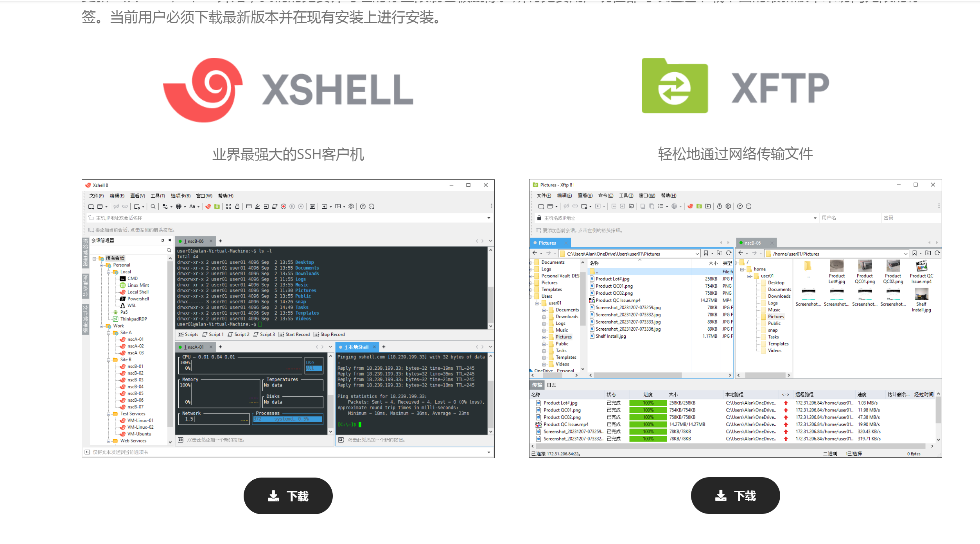
Task: Collapse the Site B folder in the session tree
Action: tap(109, 360)
